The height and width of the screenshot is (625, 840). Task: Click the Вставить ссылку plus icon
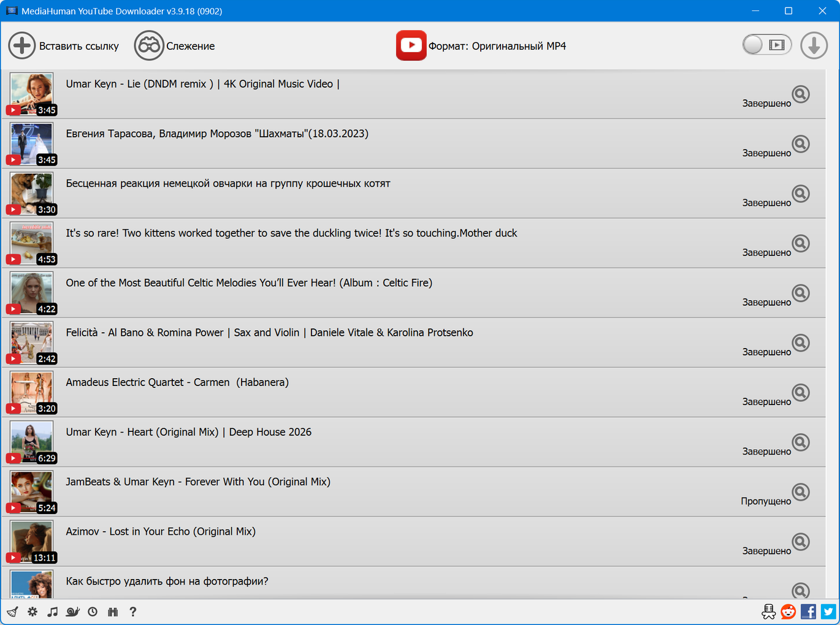click(x=22, y=46)
